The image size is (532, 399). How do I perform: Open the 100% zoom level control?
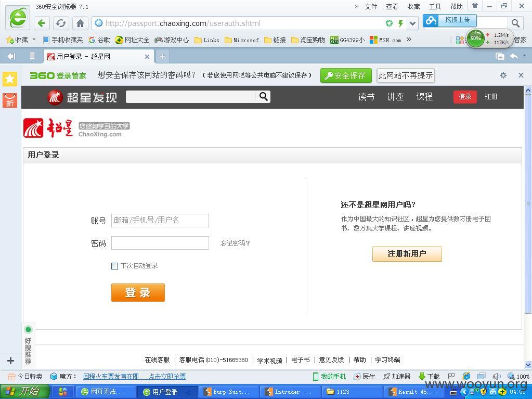tap(519, 376)
